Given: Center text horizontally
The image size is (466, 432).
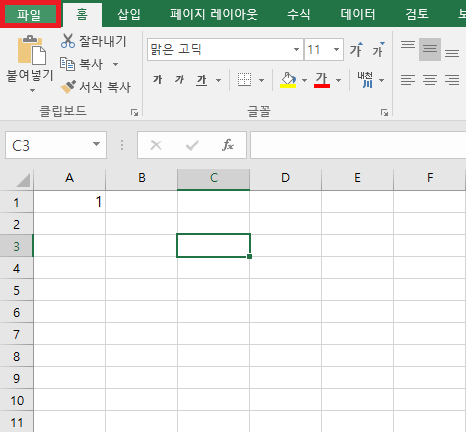Looking at the screenshot, I should coord(430,80).
